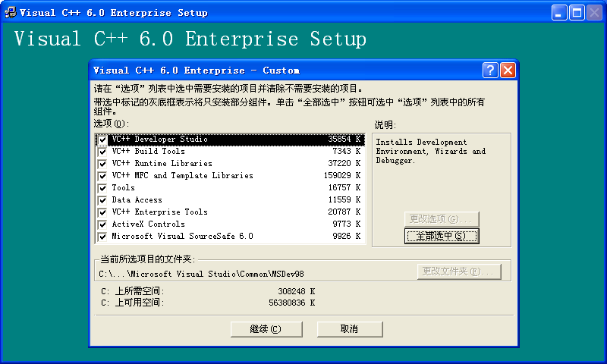607x364 pixels.
Task: Select the 'VC++ Enterprise Tools' row text
Action: point(159,212)
